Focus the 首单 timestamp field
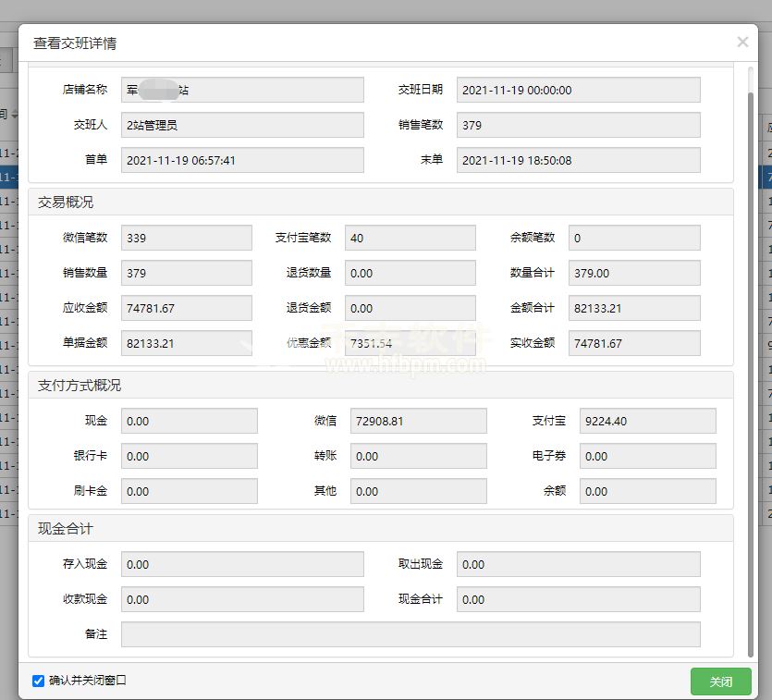772x700 pixels. (242, 160)
